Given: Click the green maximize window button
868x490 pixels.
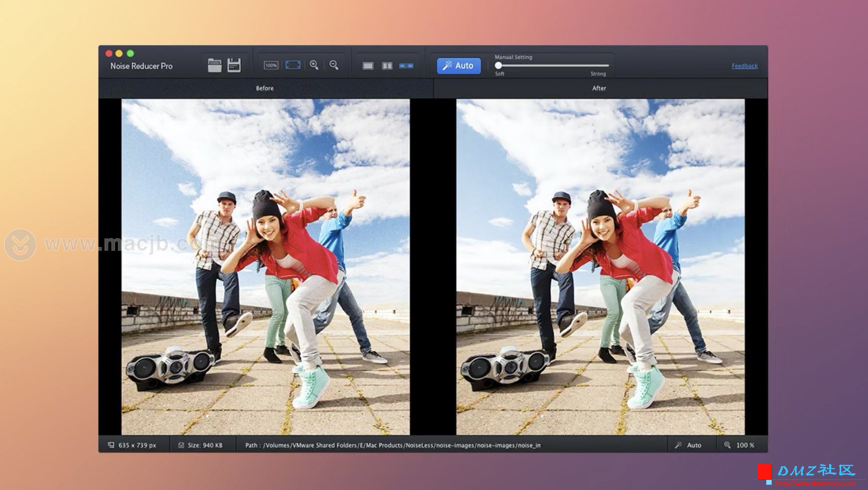Looking at the screenshot, I should [130, 53].
